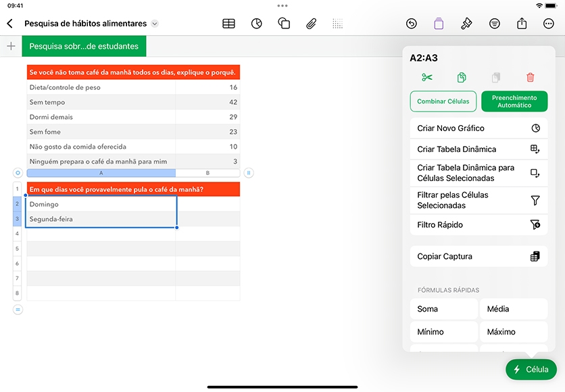Choose Criar Novo Gráfico
Screen dimensions: 565x392
(x=478, y=128)
